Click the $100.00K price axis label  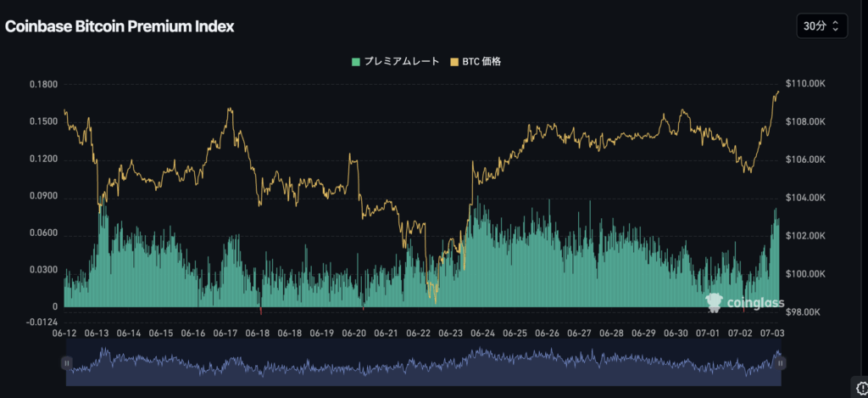(805, 274)
